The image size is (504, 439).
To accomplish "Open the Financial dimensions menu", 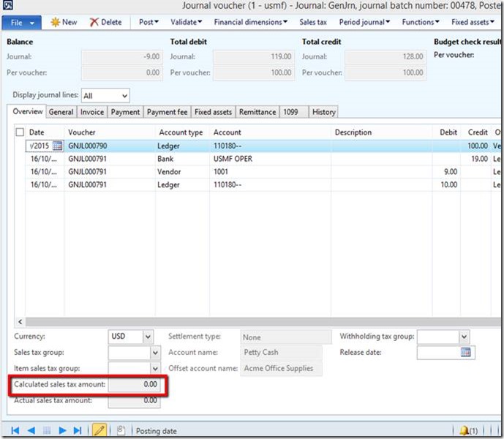I will pos(251,22).
